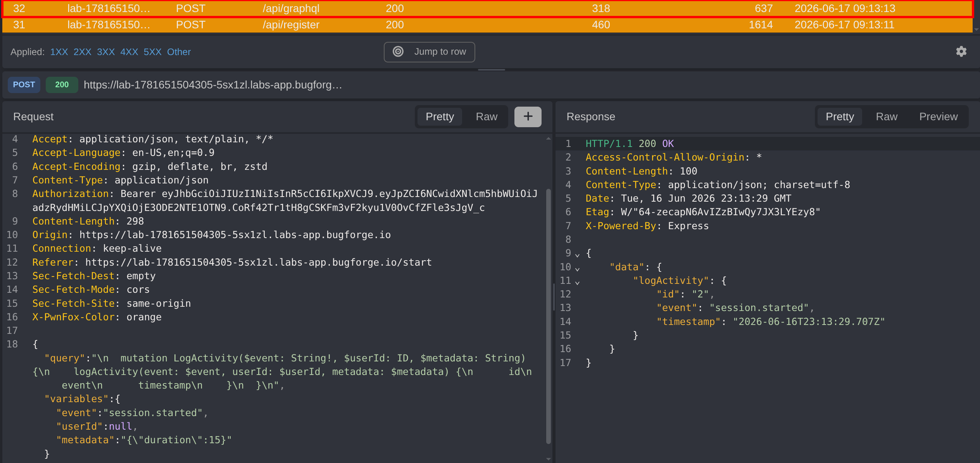Click the Authorization header name

point(71,194)
